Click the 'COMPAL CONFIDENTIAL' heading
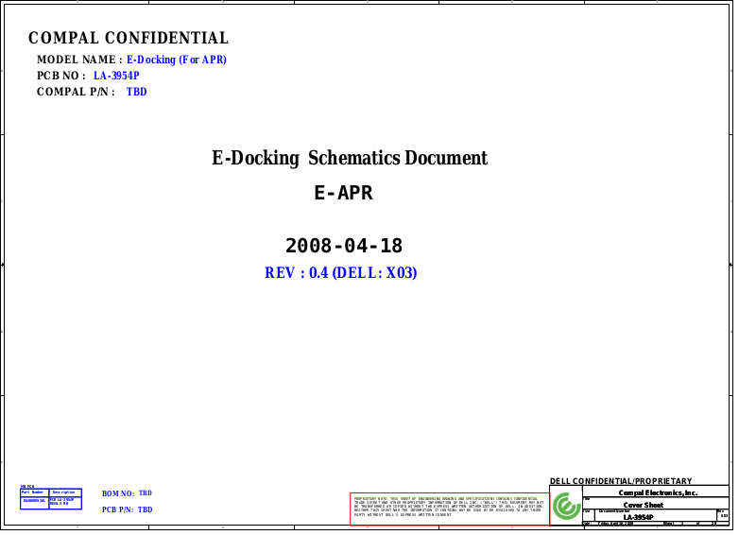The height and width of the screenshot is (535, 756). pos(129,38)
